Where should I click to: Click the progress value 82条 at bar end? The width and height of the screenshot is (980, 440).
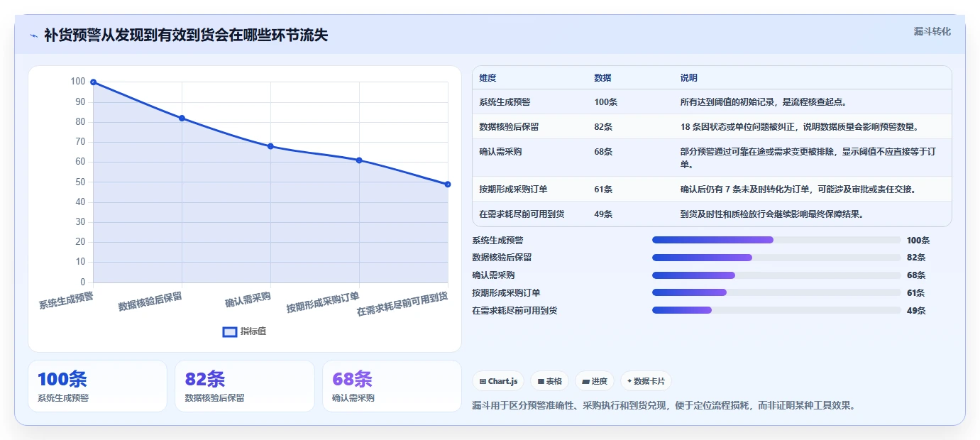pyautogui.click(x=916, y=258)
